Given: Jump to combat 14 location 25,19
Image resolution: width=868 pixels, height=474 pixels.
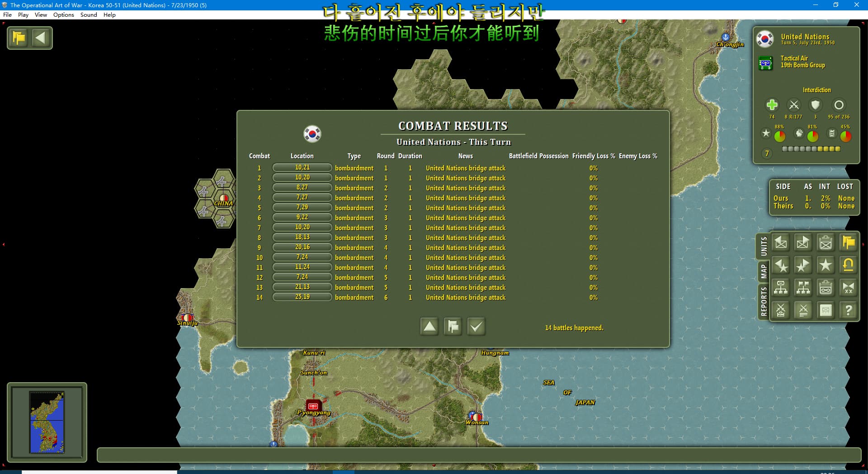Looking at the screenshot, I should click(x=302, y=297).
